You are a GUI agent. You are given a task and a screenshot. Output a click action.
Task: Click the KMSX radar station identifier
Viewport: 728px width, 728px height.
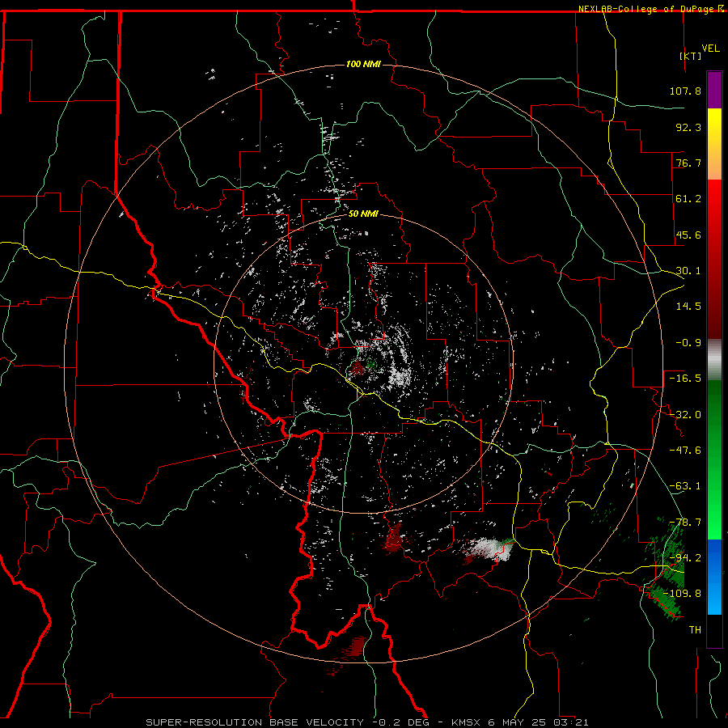(467, 722)
